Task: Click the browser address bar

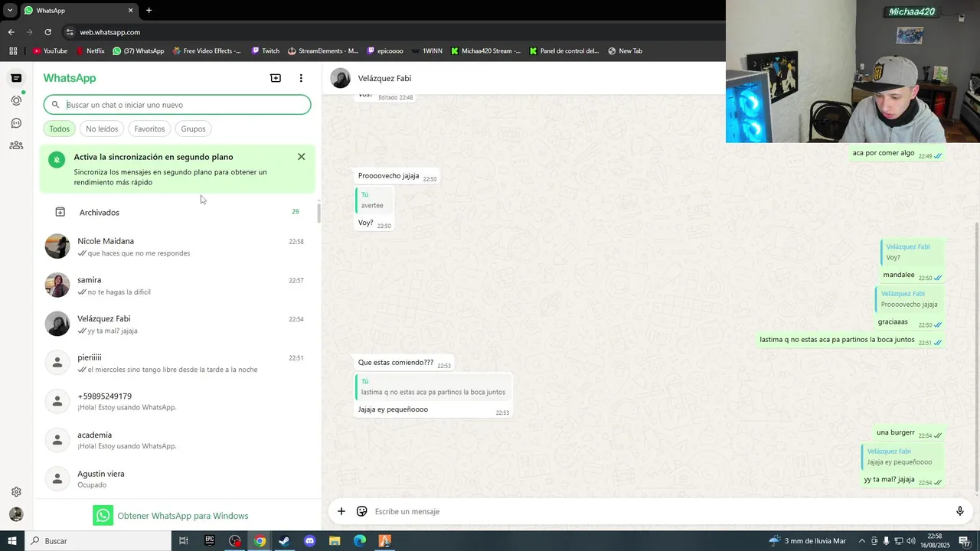Action: tap(390, 32)
